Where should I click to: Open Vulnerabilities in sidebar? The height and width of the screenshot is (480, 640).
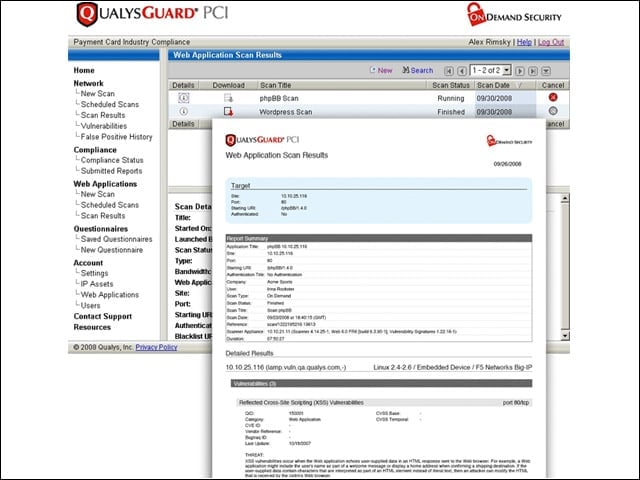point(104,126)
